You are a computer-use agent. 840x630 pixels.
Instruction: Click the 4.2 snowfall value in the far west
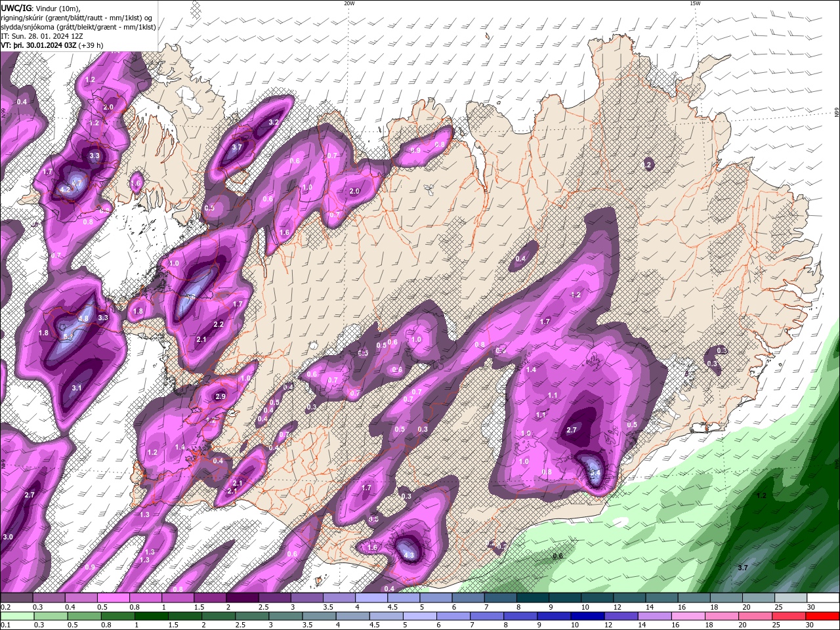tap(65, 190)
